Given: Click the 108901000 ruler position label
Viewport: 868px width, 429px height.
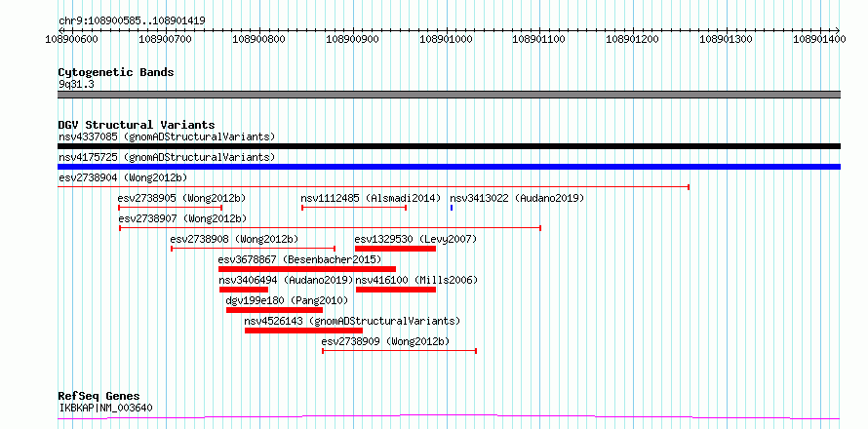Looking at the screenshot, I should coord(446,39).
